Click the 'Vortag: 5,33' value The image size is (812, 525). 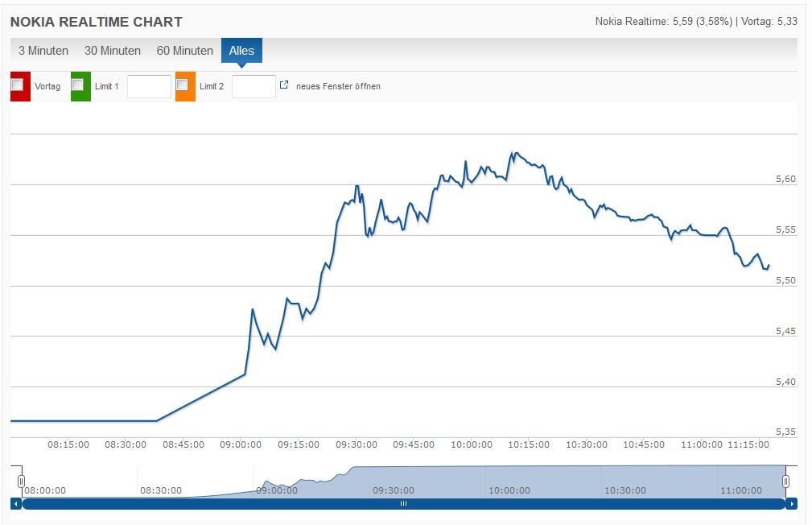click(769, 22)
